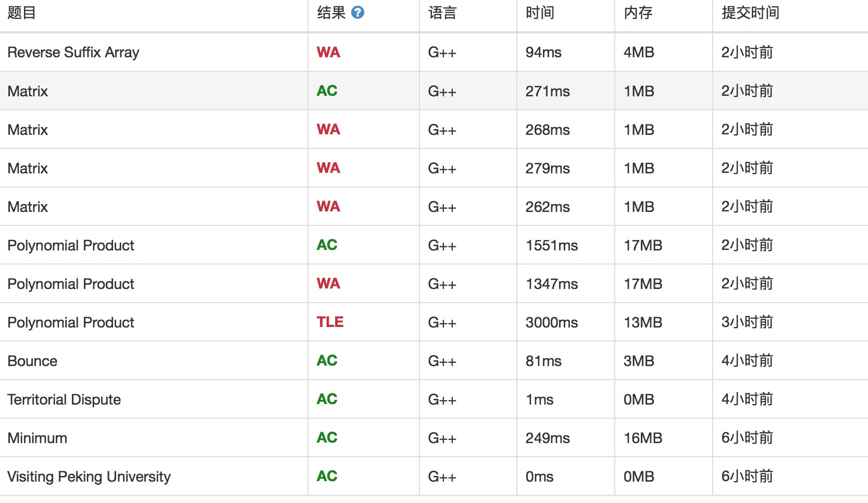Screen dimensions: 868x503
Task: Open the Territorial Dispute problem
Action: pyautogui.click(x=64, y=399)
